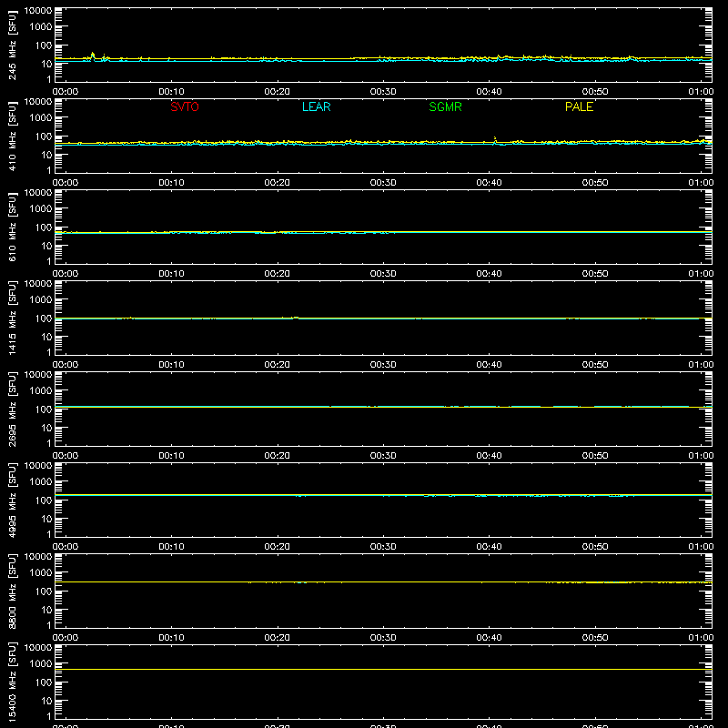
Task: Click the 01:00 time label under the 245 MHz panel
Action: (701, 92)
